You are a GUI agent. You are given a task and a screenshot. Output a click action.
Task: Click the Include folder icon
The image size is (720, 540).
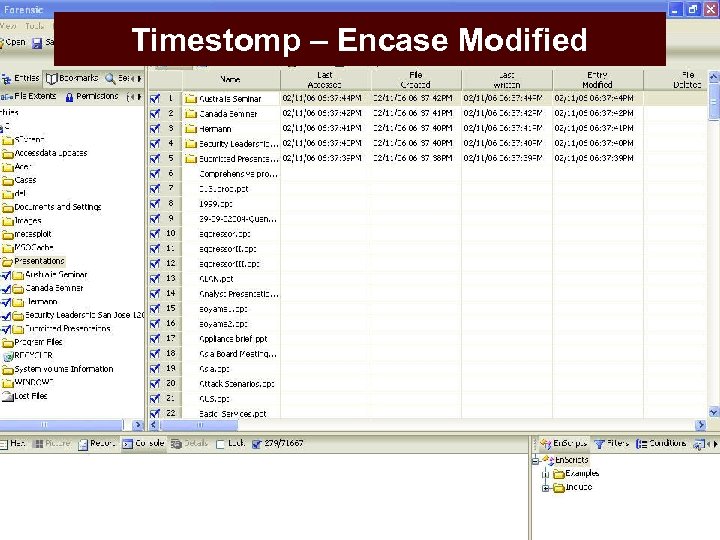click(559, 488)
